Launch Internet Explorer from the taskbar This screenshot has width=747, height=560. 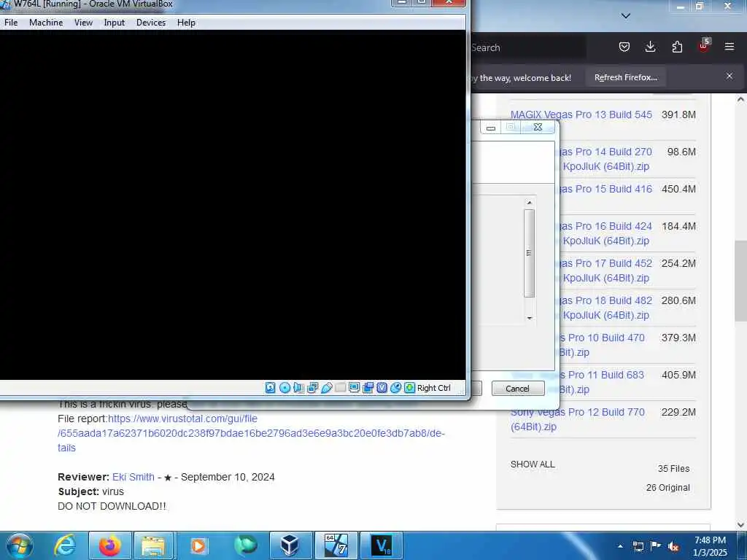coord(65,545)
